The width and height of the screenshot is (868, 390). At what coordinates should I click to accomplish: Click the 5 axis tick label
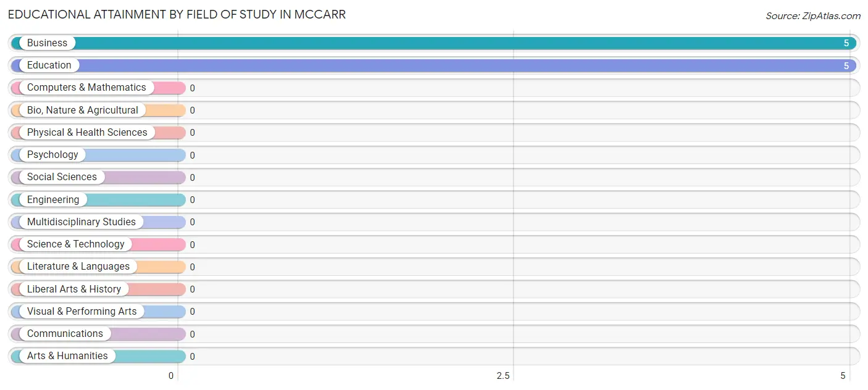843,376
